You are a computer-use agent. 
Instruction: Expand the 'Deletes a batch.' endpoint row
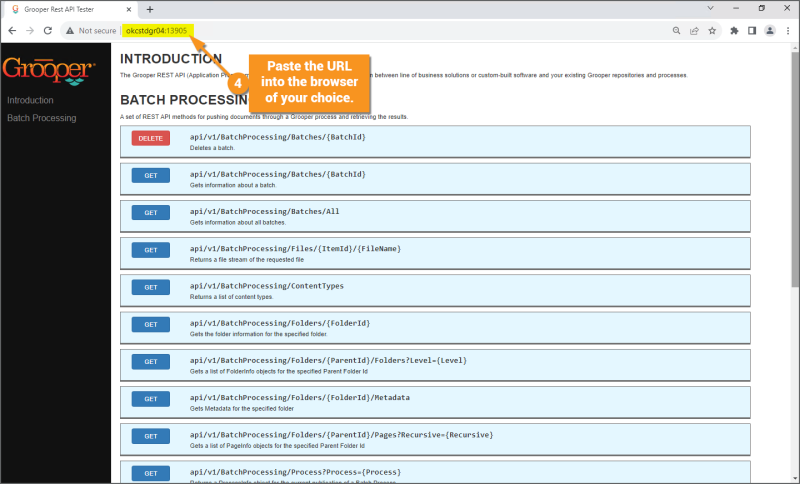pos(435,142)
